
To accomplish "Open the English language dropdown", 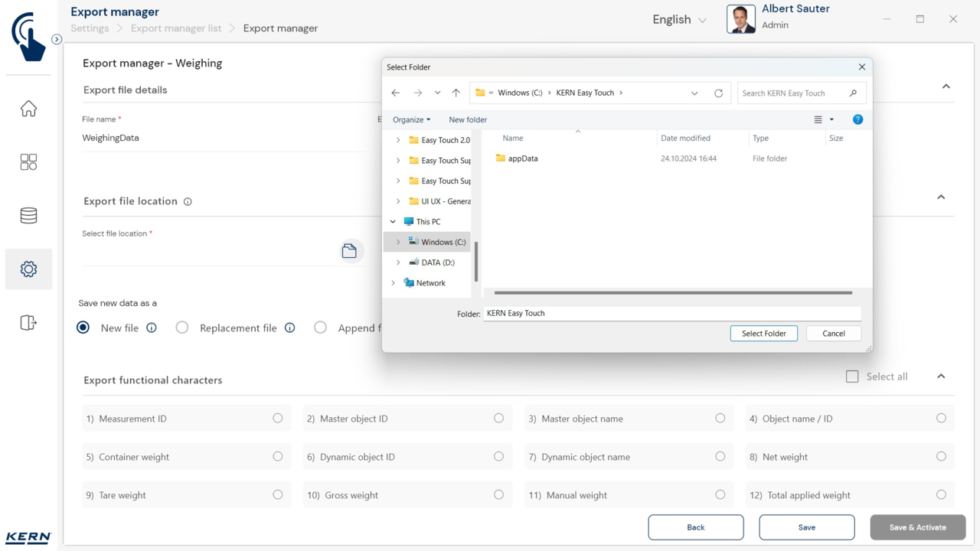I will tap(678, 20).
